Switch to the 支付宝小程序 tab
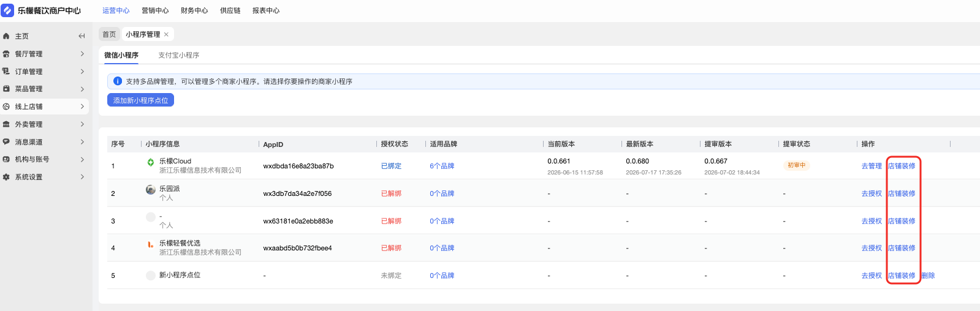980x311 pixels. pyautogui.click(x=179, y=55)
